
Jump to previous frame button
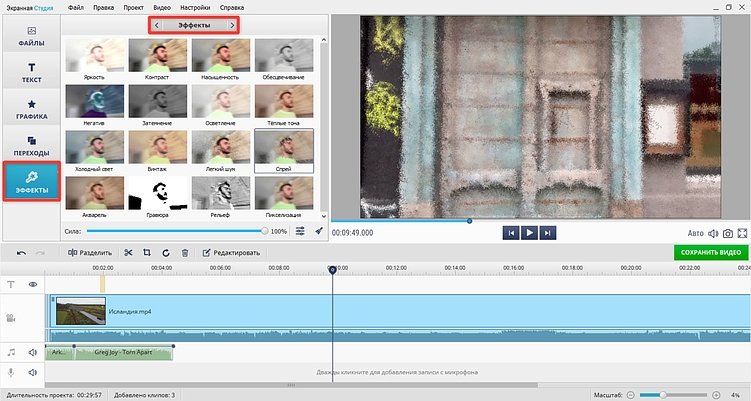[x=511, y=233]
